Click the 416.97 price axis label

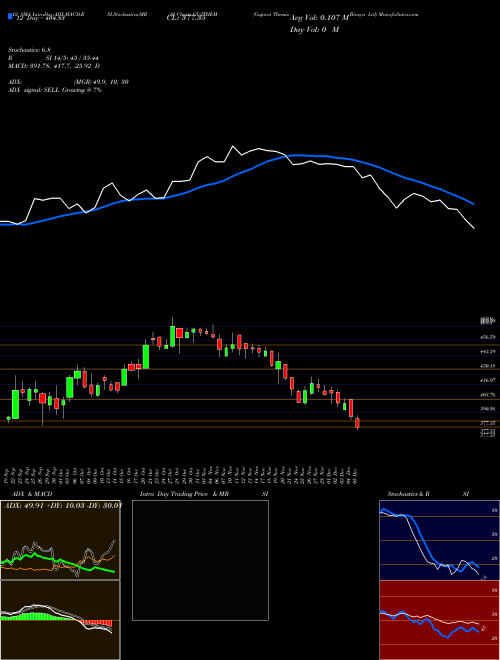[x=488, y=380]
